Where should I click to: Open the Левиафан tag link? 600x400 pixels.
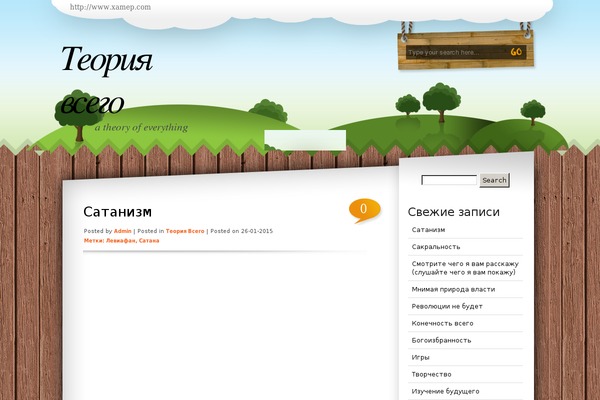click(x=121, y=241)
